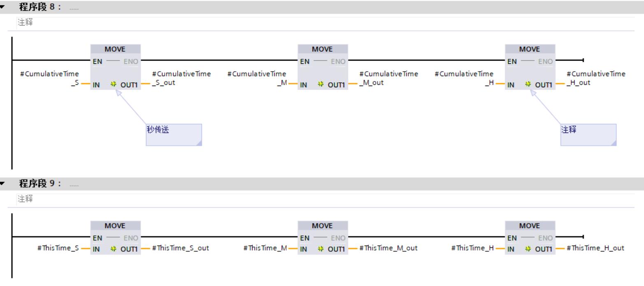
Task: Click the 注释 comment field under 程序段 8
Action: point(25,23)
